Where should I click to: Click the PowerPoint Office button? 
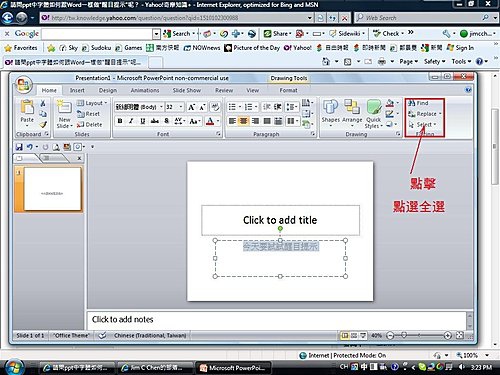point(24,85)
